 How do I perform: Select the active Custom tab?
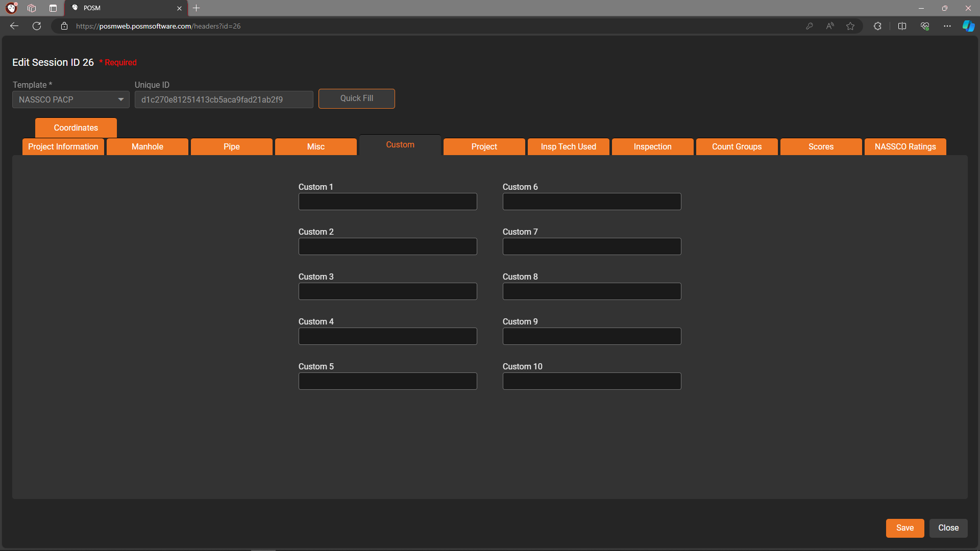400,145
